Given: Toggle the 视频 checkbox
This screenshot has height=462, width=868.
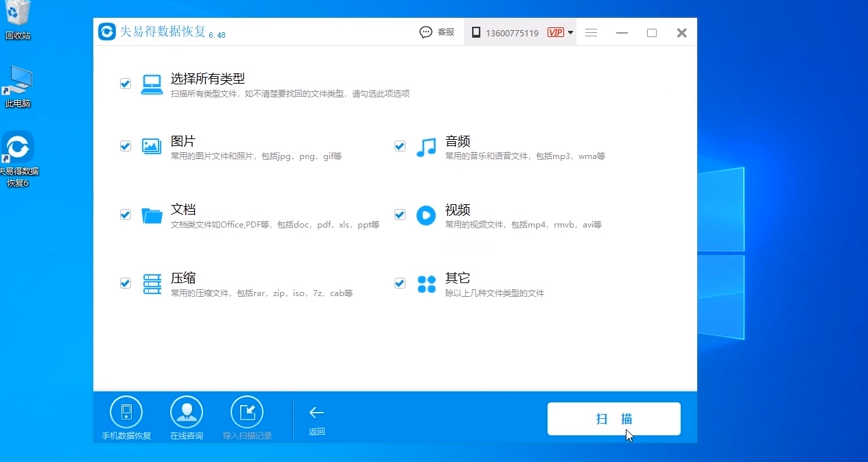Looking at the screenshot, I should point(400,215).
